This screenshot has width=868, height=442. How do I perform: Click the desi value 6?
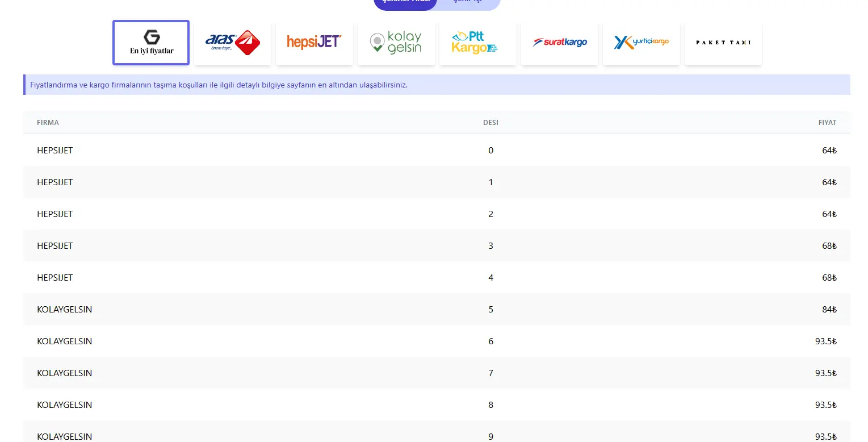pyautogui.click(x=491, y=341)
